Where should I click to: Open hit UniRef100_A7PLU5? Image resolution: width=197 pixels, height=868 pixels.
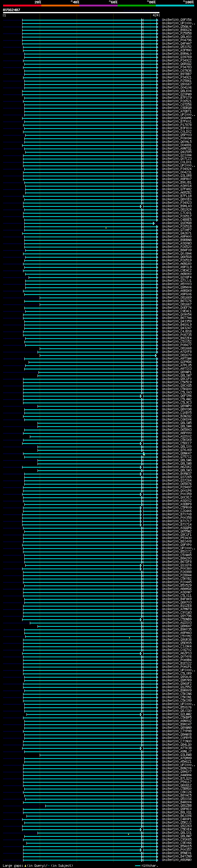[177, 365]
